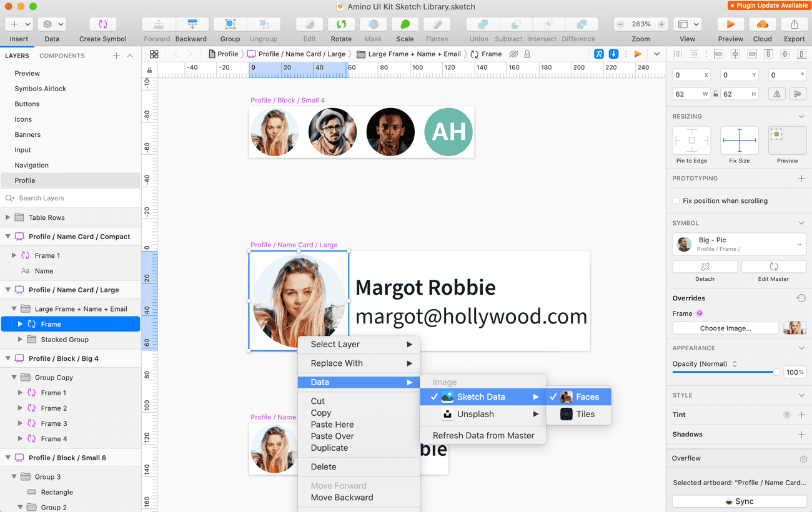The height and width of the screenshot is (512, 812).
Task: Collapse the Profile / Block / Big 4 group
Action: 7,358
